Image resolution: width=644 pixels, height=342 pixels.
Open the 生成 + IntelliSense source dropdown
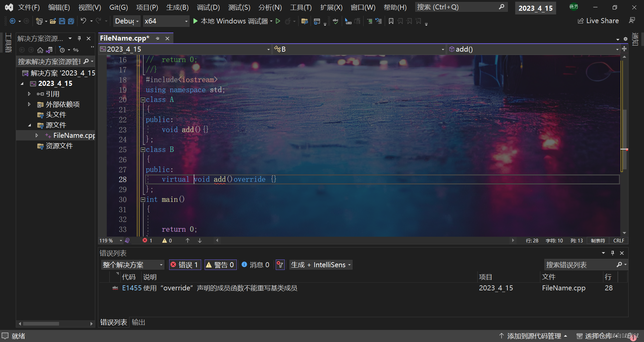[x=321, y=265]
